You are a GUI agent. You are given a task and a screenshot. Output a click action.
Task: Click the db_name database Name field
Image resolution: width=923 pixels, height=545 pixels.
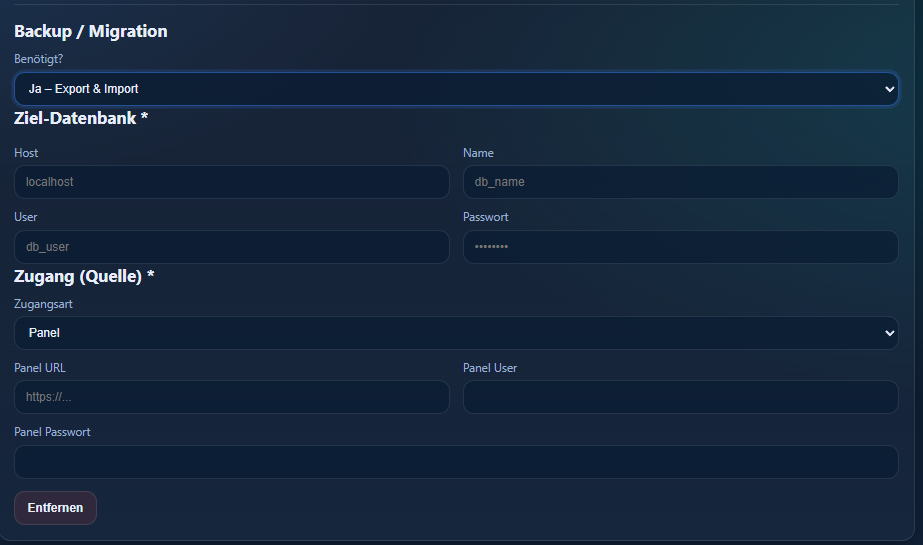click(680, 182)
